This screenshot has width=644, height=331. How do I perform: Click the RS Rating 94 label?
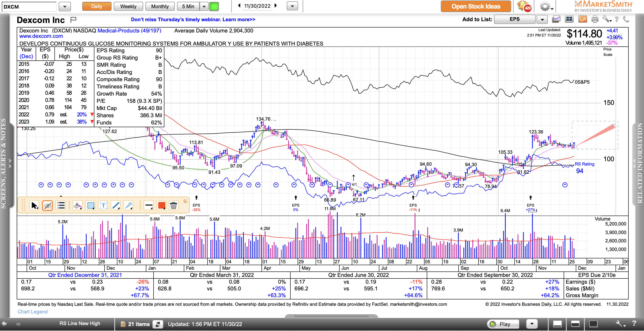coord(584,168)
